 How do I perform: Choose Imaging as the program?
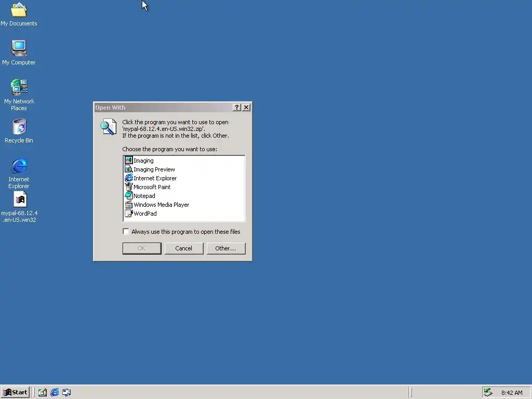tap(143, 161)
